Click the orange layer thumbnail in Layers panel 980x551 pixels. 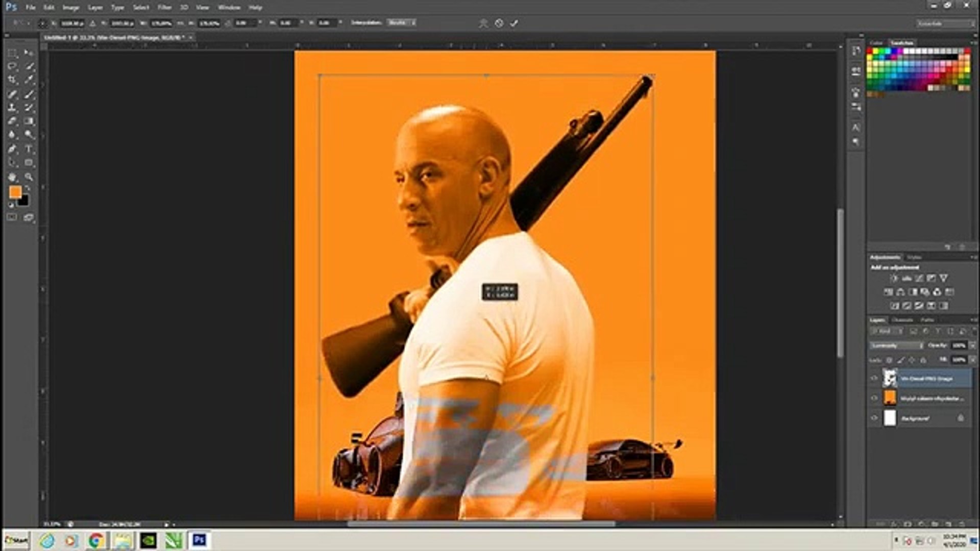pyautogui.click(x=890, y=398)
